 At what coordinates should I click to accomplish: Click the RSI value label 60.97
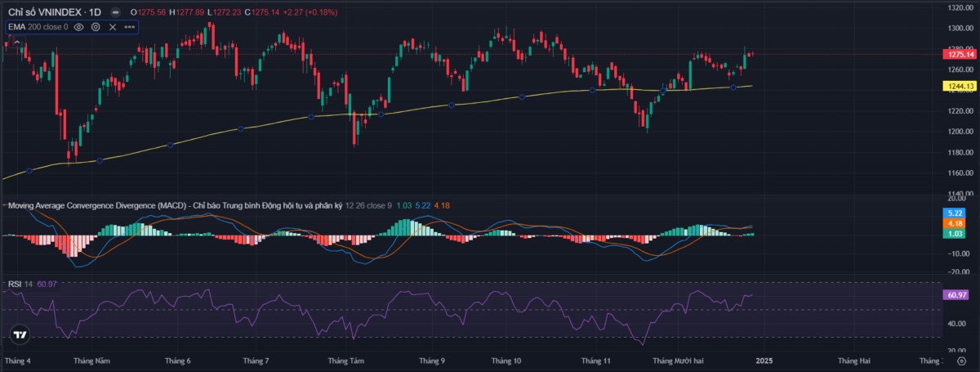tap(955, 295)
